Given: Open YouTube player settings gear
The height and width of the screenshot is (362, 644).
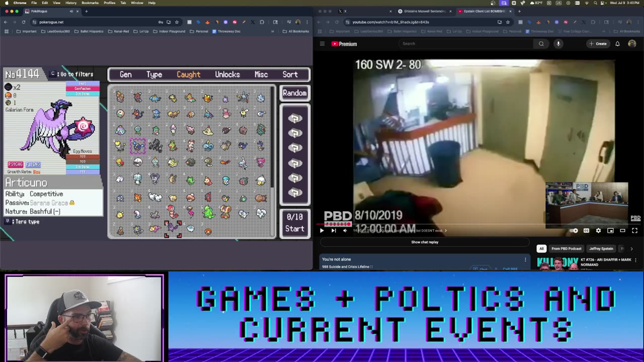Looking at the screenshot, I should [598, 231].
